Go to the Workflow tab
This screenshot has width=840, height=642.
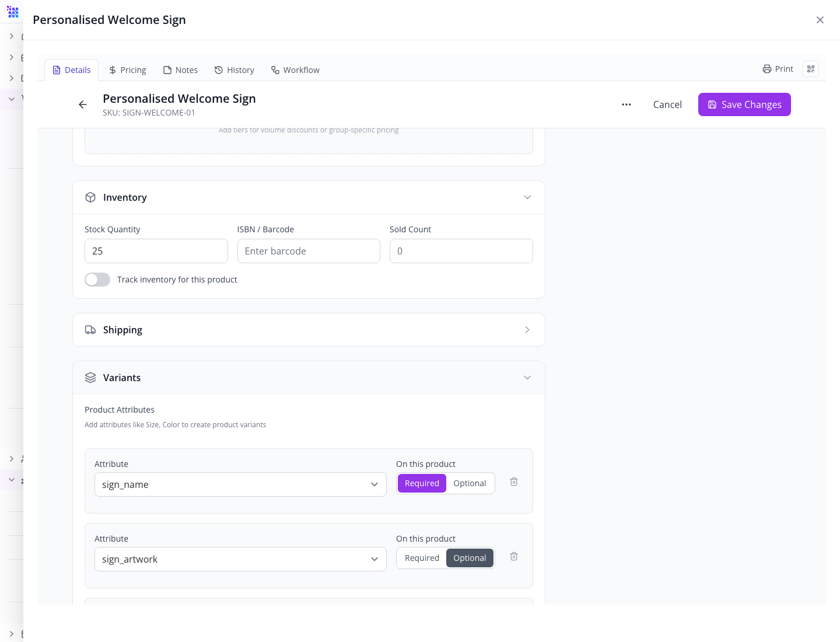(295, 70)
